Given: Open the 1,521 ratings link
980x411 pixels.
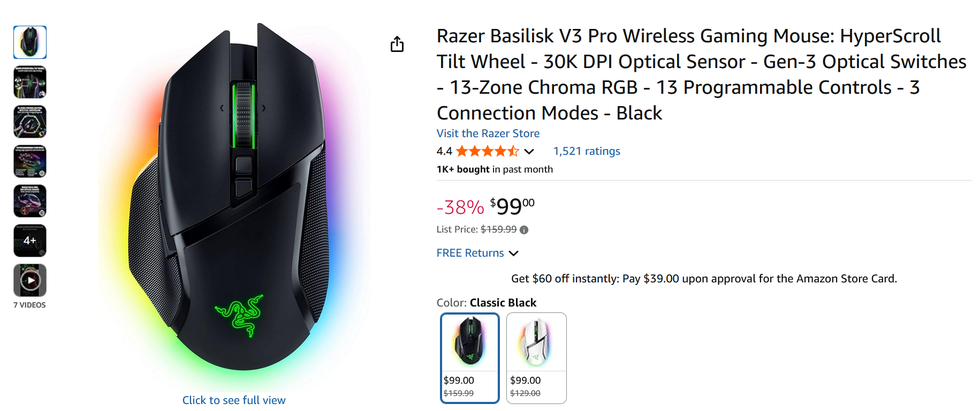Looking at the screenshot, I should tap(587, 151).
